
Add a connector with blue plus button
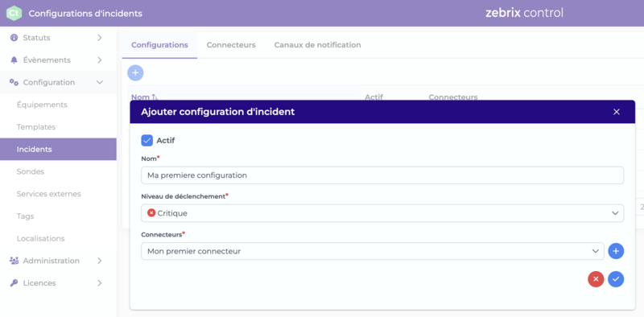pos(616,251)
